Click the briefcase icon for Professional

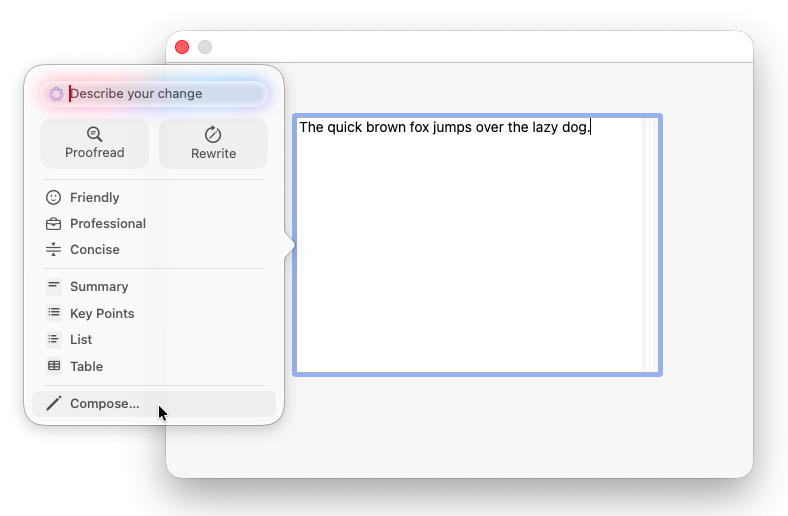[54, 224]
